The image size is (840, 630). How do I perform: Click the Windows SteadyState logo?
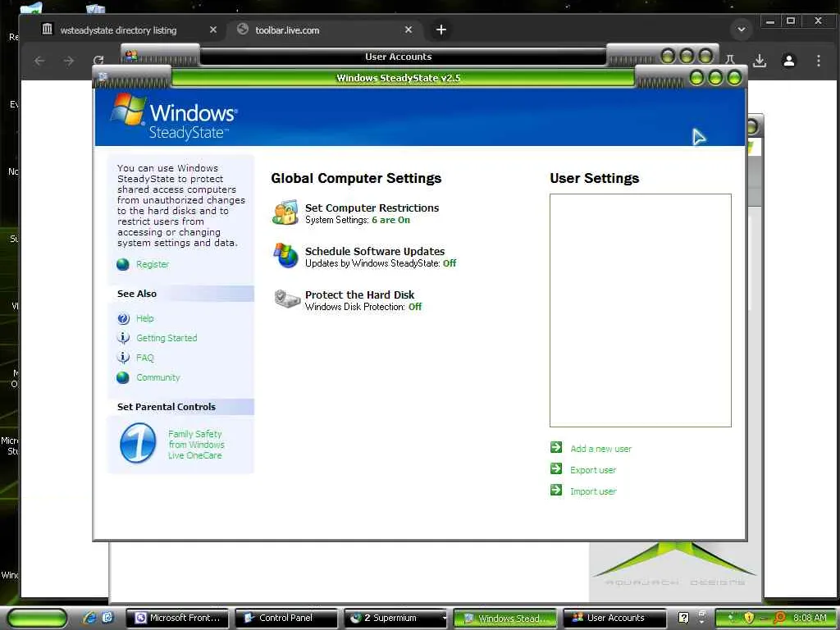pyautogui.click(x=174, y=116)
